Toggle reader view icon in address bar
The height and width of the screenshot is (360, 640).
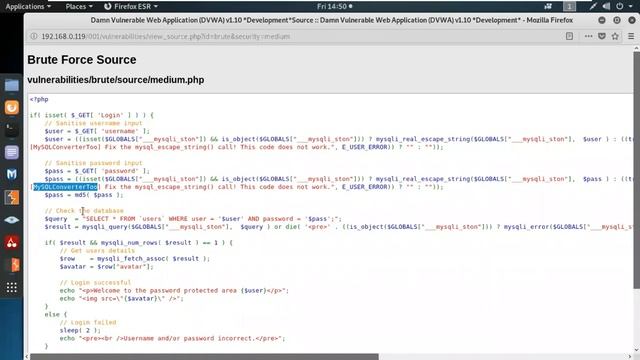tap(569, 36)
